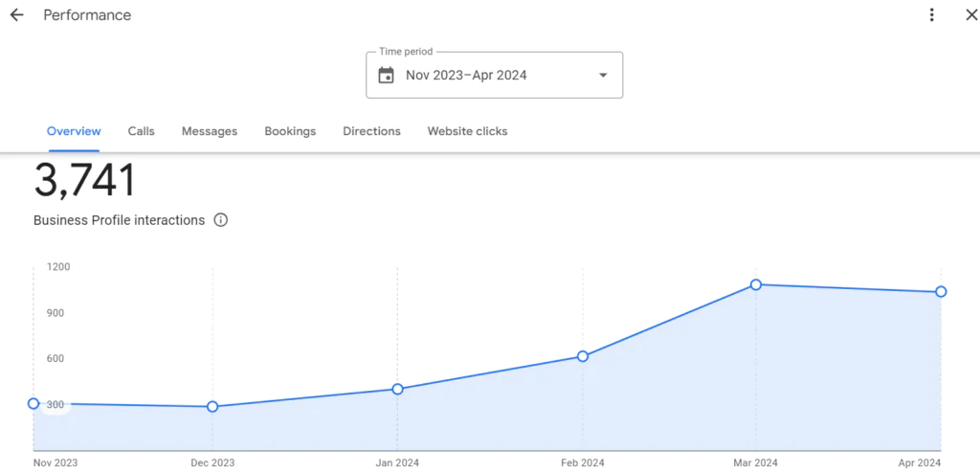Open the three-dot more options menu
This screenshot has width=980, height=473.
pos(931,15)
